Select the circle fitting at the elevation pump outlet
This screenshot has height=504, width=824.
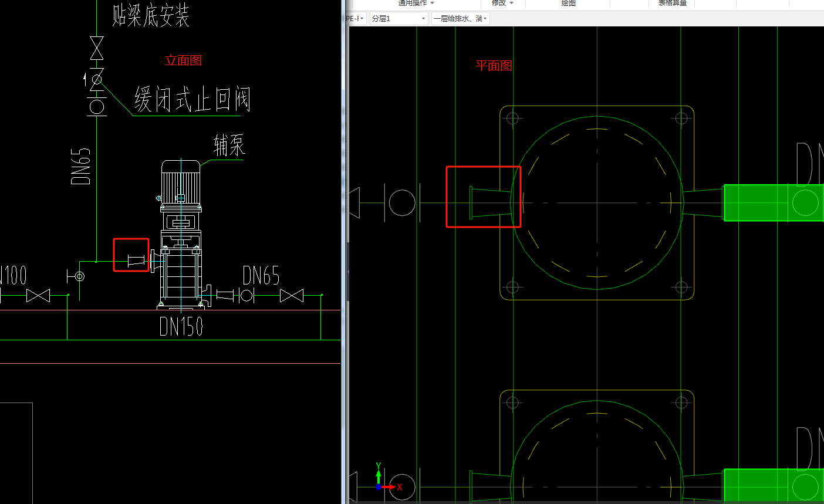[248, 296]
